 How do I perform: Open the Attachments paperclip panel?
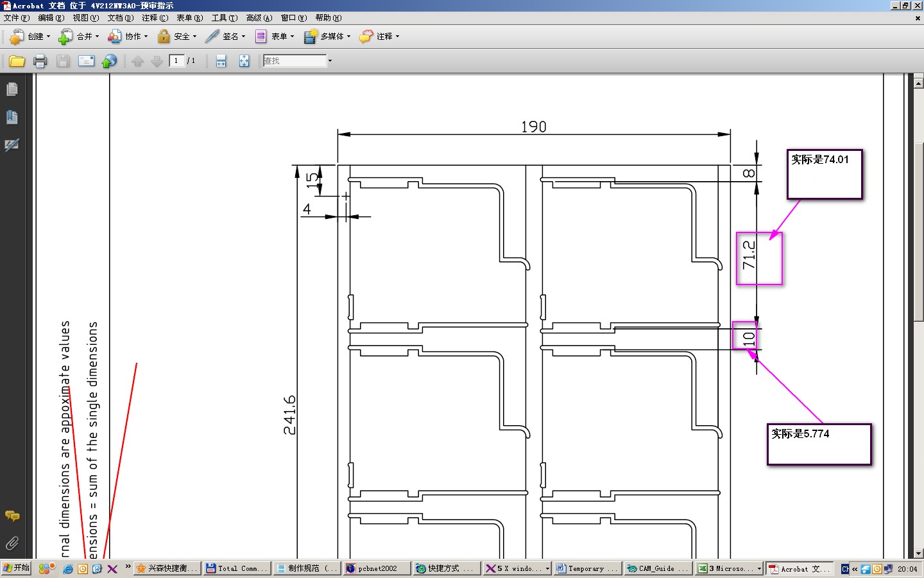(12, 543)
